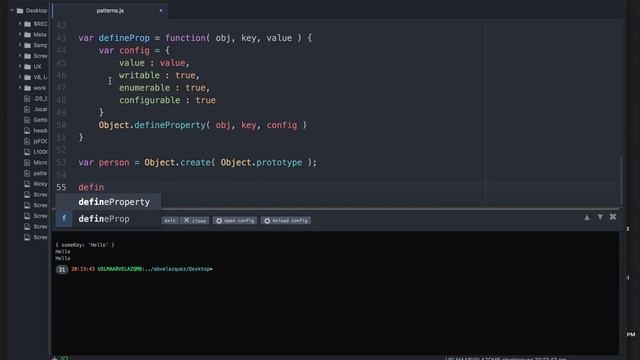
Task: Select the patterns.js editor tab
Action: pyautogui.click(x=110, y=11)
